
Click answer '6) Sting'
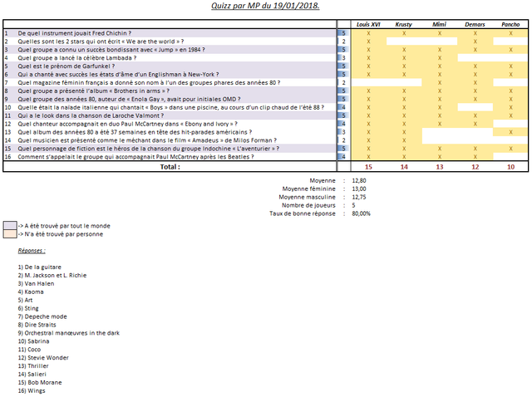click(x=28, y=308)
